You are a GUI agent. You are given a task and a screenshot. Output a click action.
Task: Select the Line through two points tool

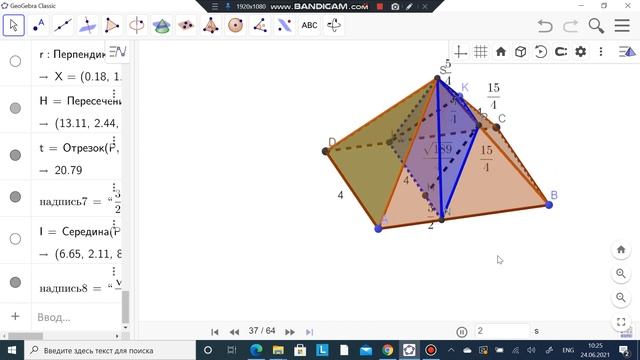[x=63, y=25]
